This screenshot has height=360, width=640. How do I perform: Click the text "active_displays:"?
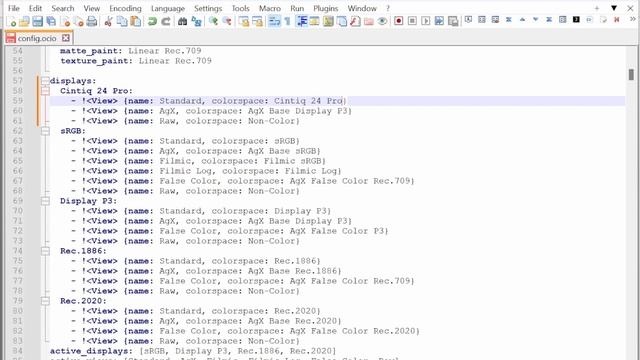pyautogui.click(x=91, y=351)
